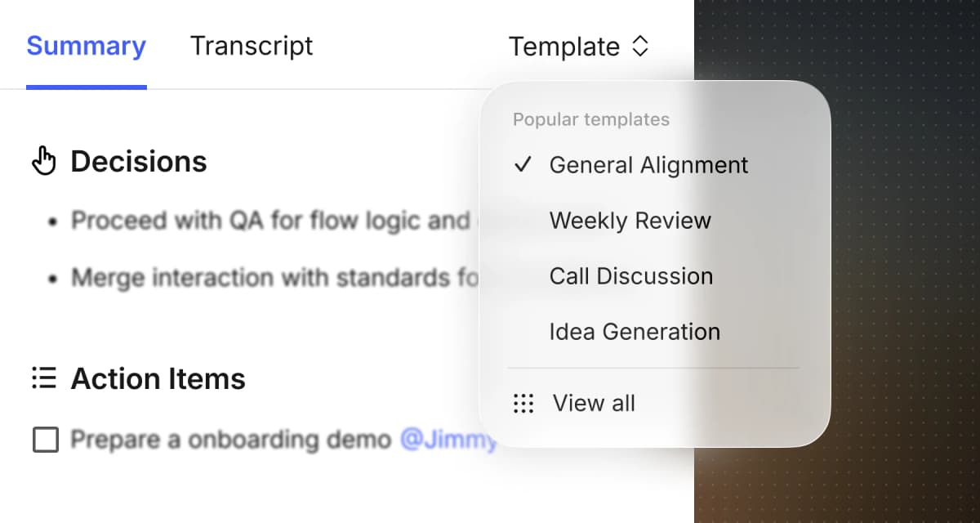Choose the Call Discussion template
The height and width of the screenshot is (523, 980).
[x=632, y=275]
